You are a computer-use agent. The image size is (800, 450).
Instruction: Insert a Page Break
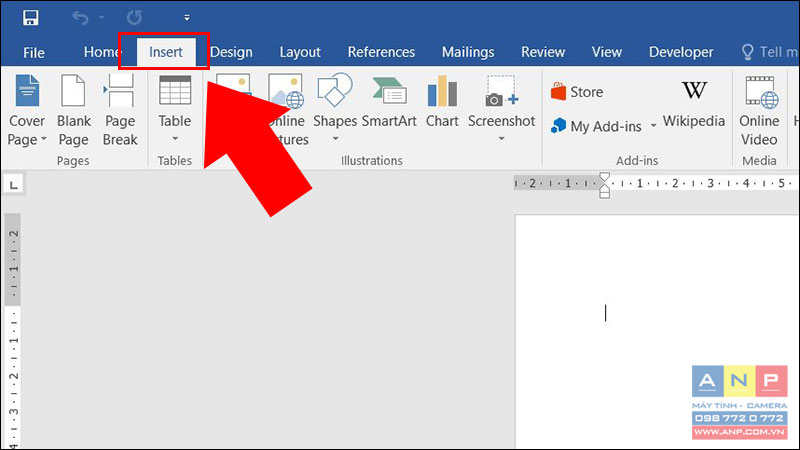coord(120,109)
